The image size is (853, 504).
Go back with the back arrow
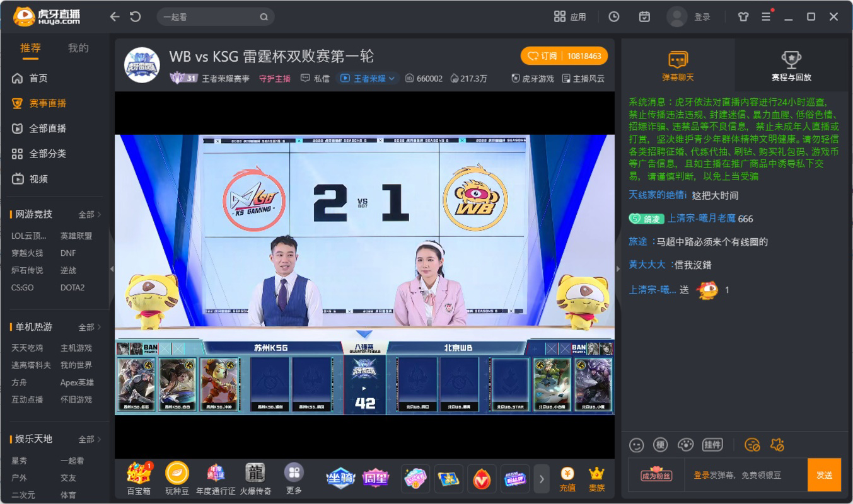coord(114,17)
